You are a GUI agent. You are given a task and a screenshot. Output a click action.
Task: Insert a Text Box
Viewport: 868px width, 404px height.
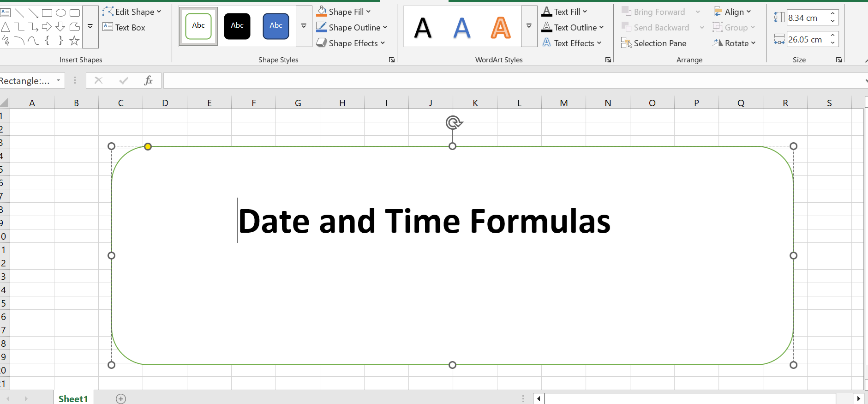[x=124, y=28]
